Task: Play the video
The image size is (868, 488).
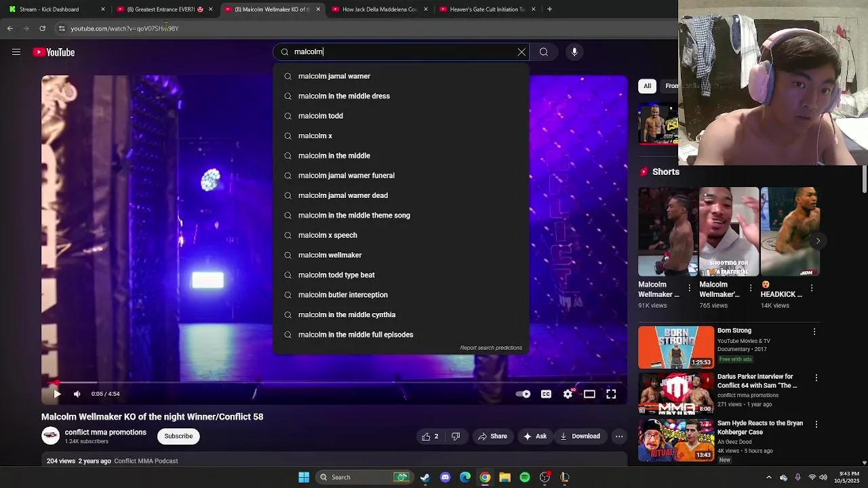Action: point(57,394)
